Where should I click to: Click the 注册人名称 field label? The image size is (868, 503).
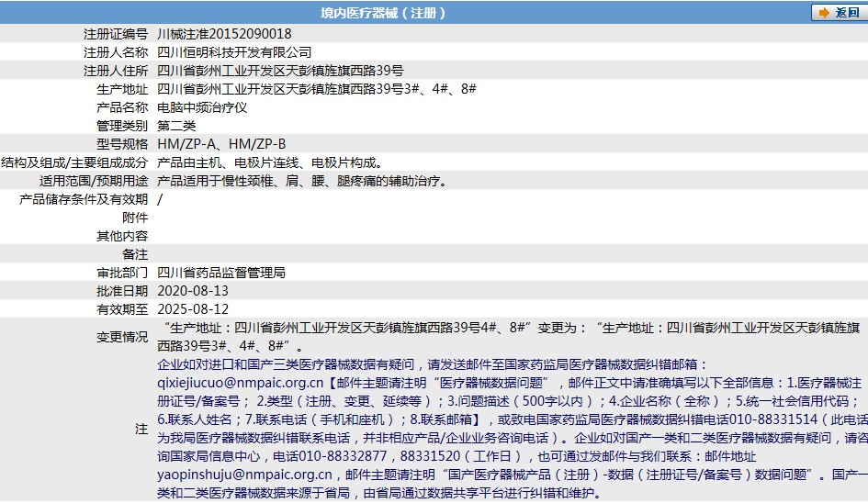coord(116,52)
